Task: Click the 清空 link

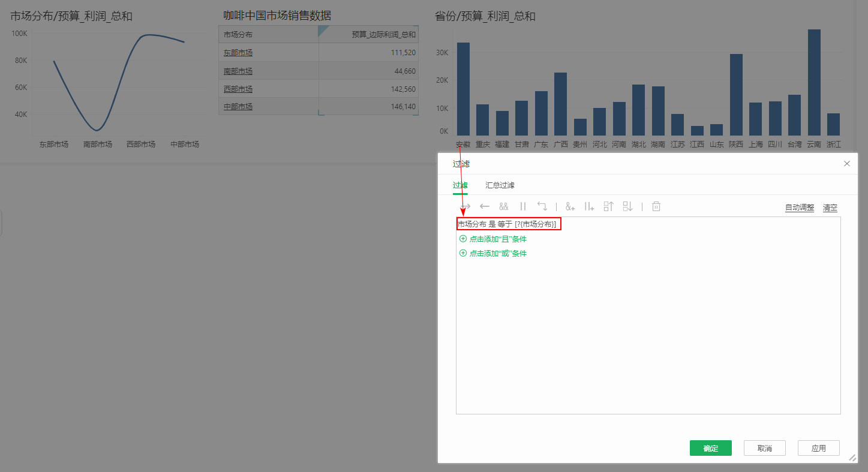Action: [830, 208]
